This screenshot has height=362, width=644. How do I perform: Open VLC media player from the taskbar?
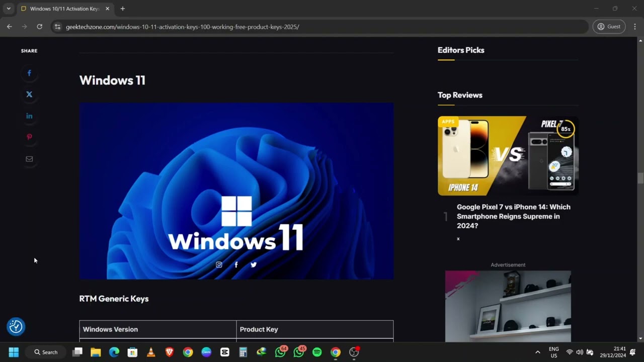tap(151, 352)
